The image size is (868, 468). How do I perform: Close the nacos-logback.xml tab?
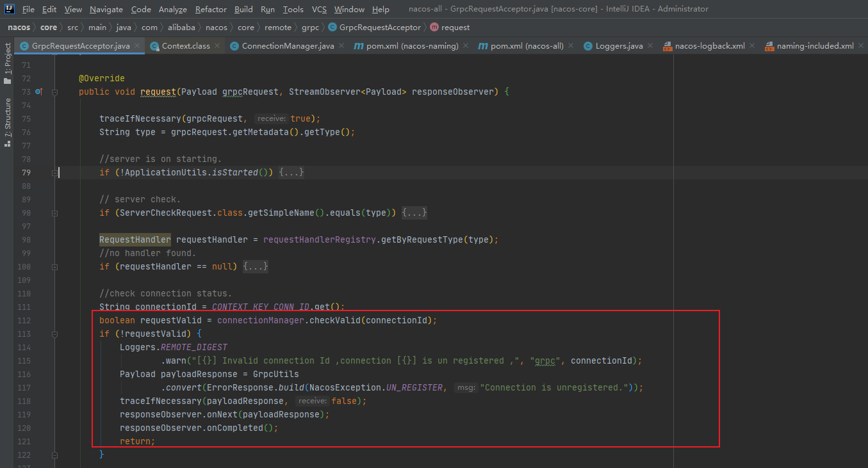(752, 46)
